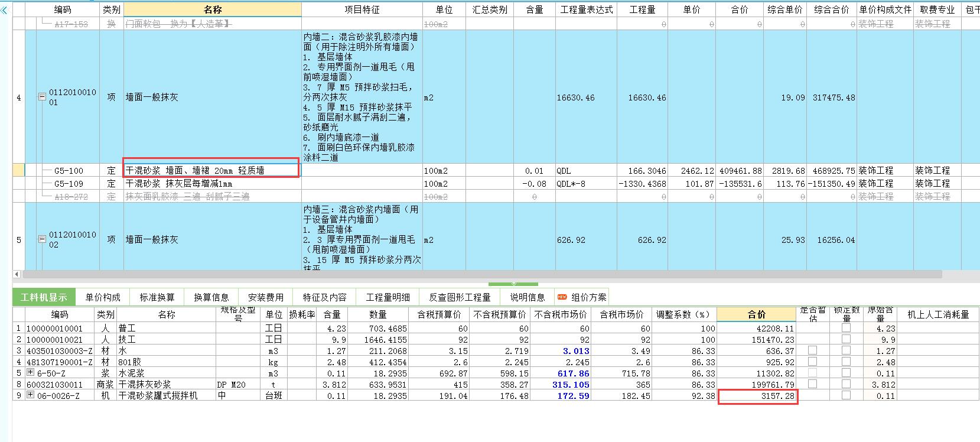Screen dimensions: 980x442
Task: Click the 调整系数（%） column header
Action: coord(684,314)
